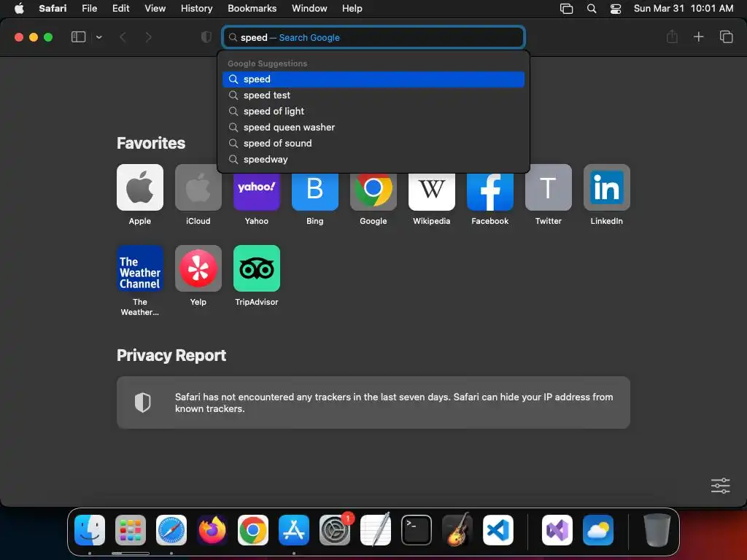Open the File menu
Image resolution: width=747 pixels, height=560 pixels.
click(89, 8)
